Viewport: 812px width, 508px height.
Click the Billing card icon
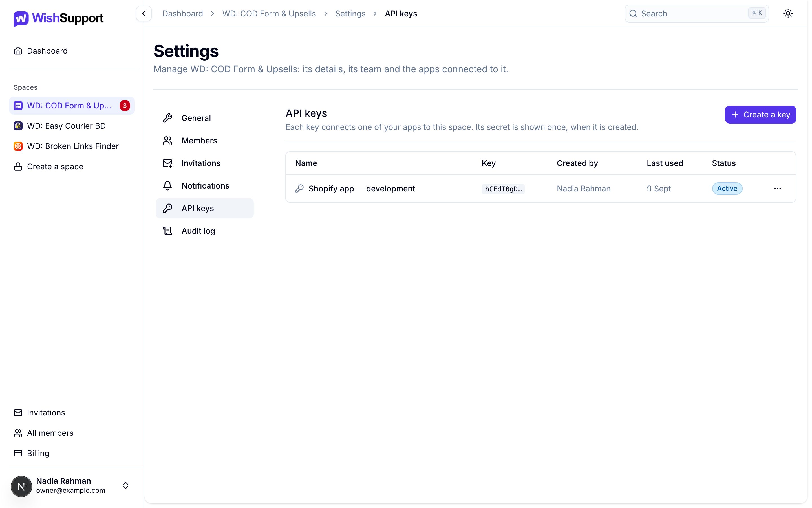pos(18,453)
